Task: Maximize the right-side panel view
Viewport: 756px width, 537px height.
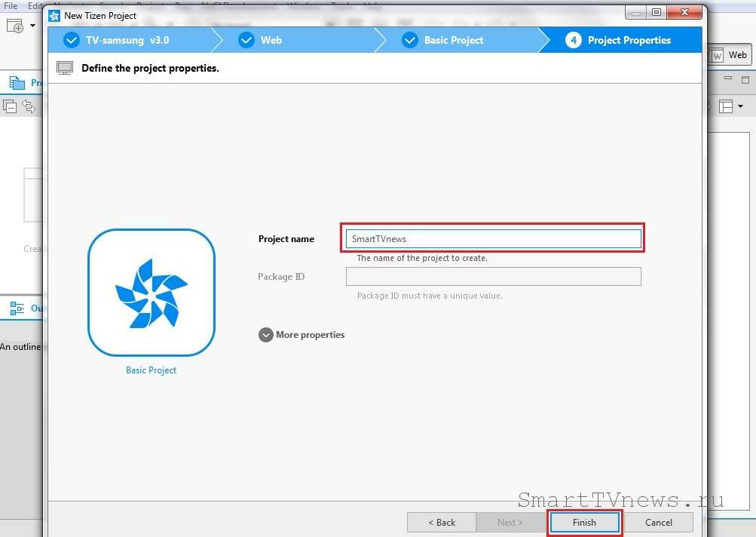Action: tap(745, 79)
